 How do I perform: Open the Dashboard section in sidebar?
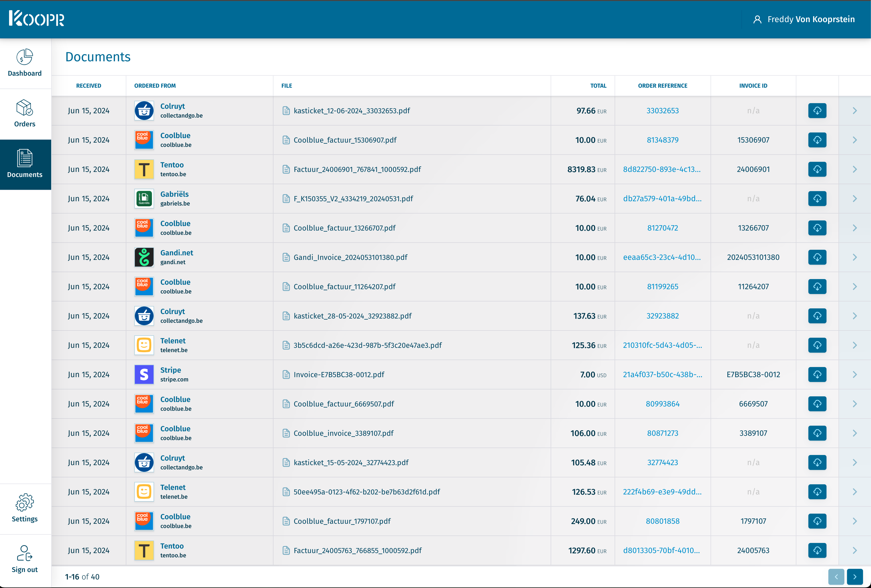tap(25, 63)
